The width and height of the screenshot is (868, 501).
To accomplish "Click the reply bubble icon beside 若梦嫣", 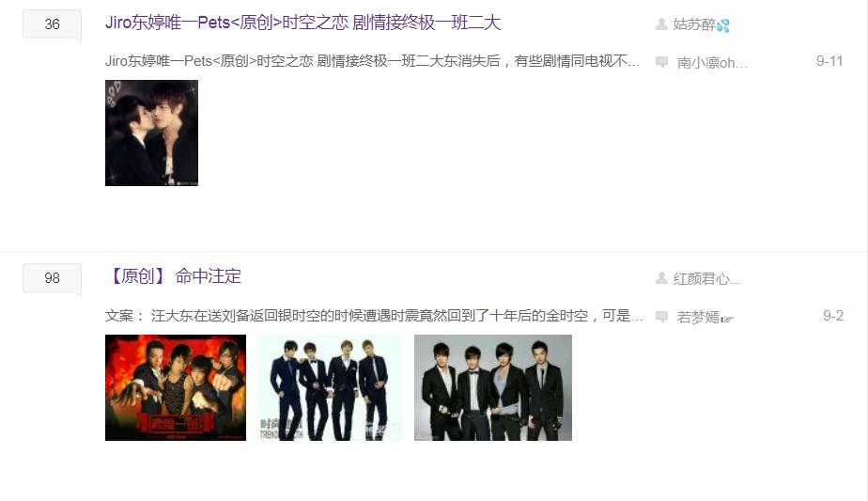I will point(661,317).
